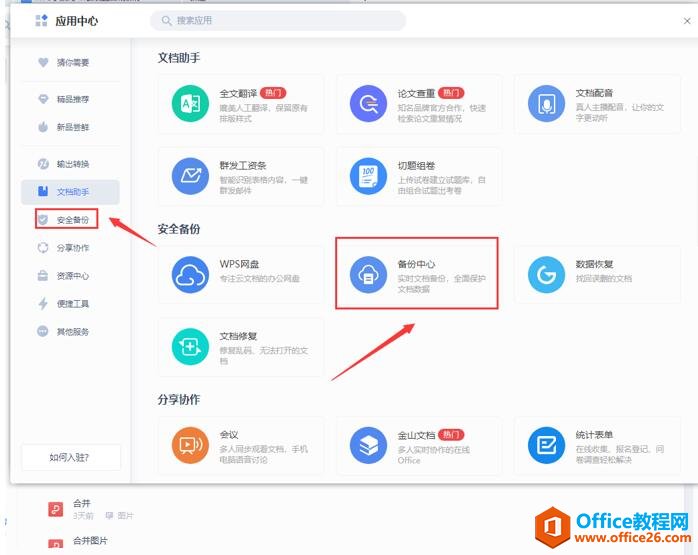The height and width of the screenshot is (555, 698).
Task: Open the 全文翻译 translation app icon
Action: (191, 104)
